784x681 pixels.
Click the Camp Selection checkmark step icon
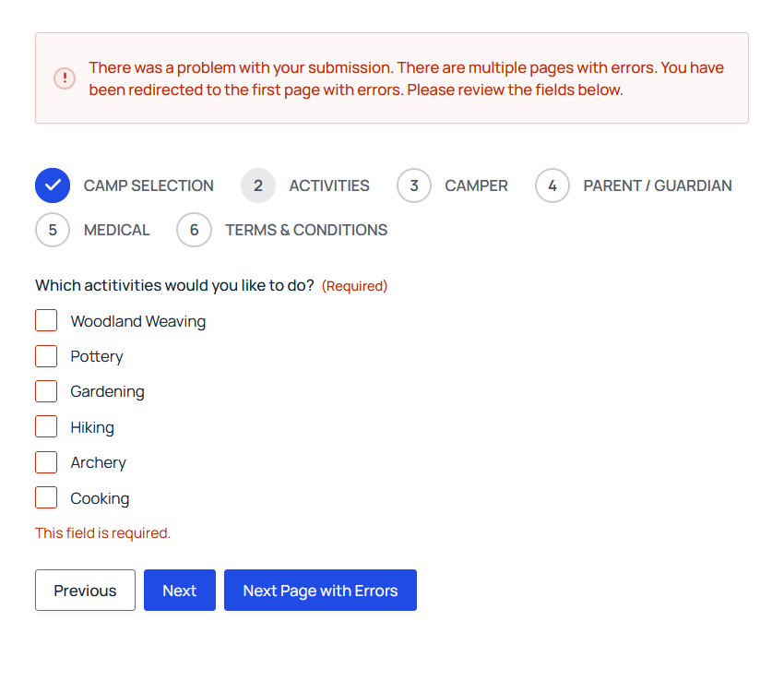pyautogui.click(x=53, y=185)
